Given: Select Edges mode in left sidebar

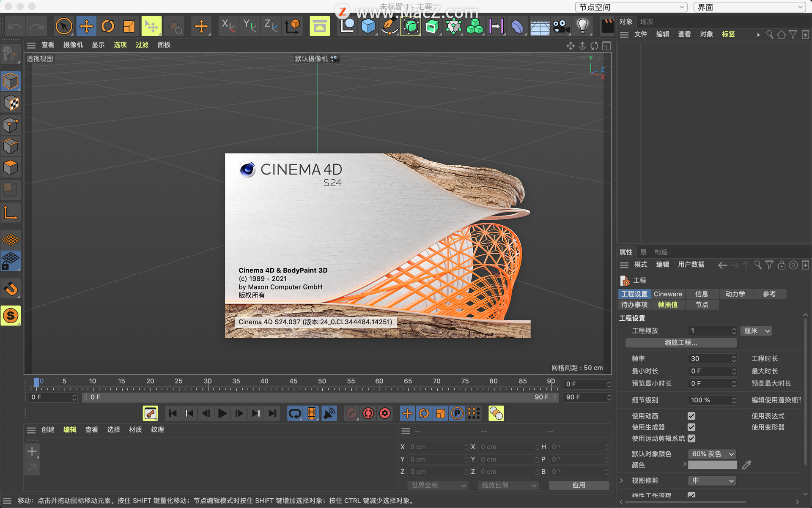Looking at the screenshot, I should click(11, 146).
